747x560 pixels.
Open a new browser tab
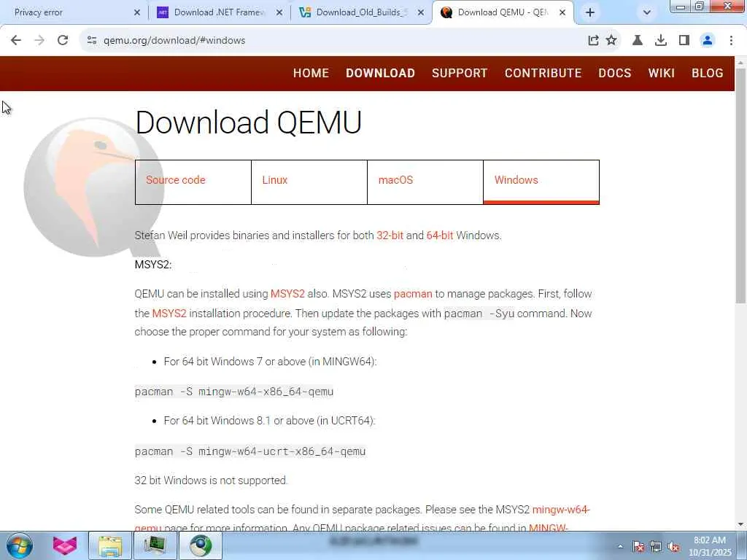click(x=589, y=13)
